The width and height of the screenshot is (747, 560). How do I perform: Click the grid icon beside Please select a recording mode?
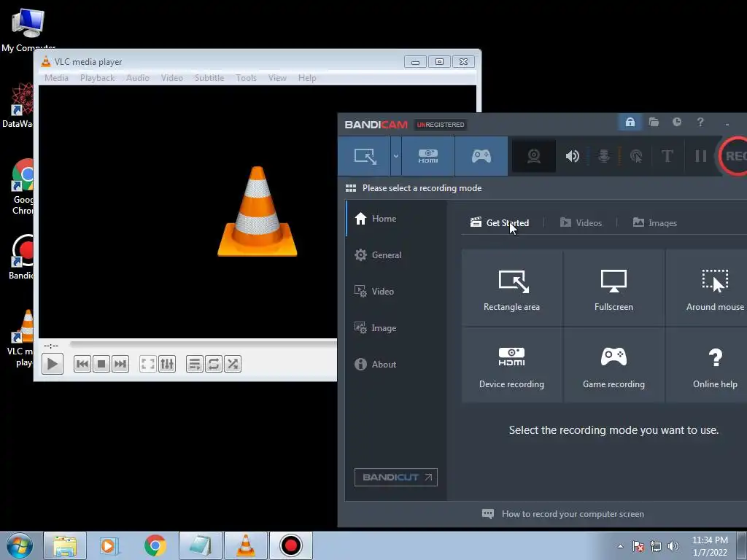point(351,188)
